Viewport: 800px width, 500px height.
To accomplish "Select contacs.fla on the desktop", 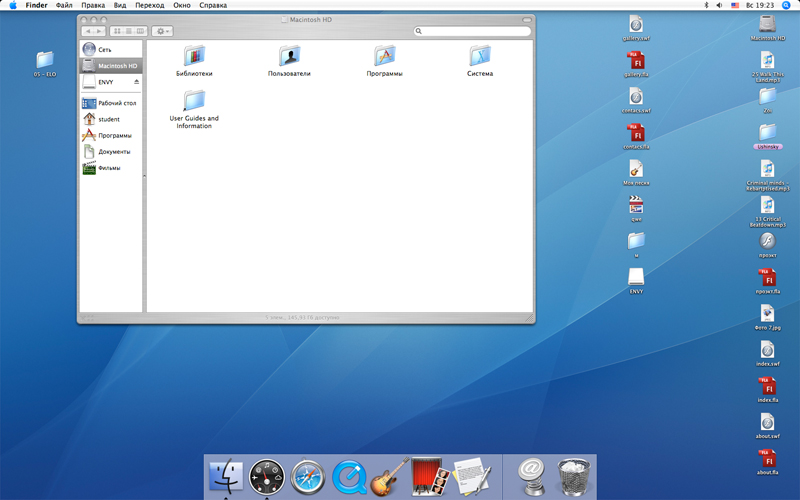I will tap(636, 136).
